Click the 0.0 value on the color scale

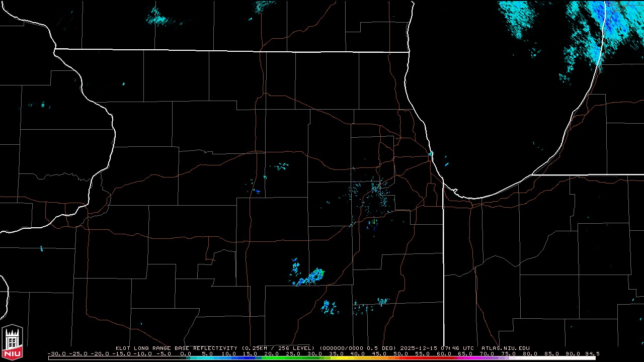click(185, 354)
